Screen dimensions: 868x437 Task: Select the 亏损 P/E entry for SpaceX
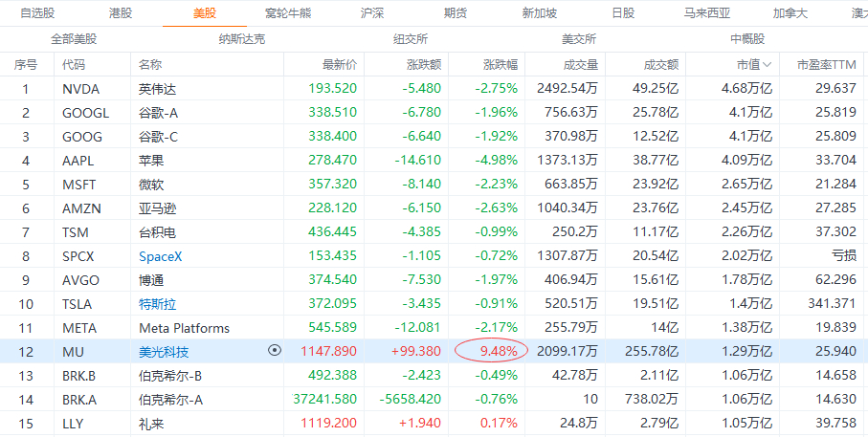pyautogui.click(x=844, y=256)
